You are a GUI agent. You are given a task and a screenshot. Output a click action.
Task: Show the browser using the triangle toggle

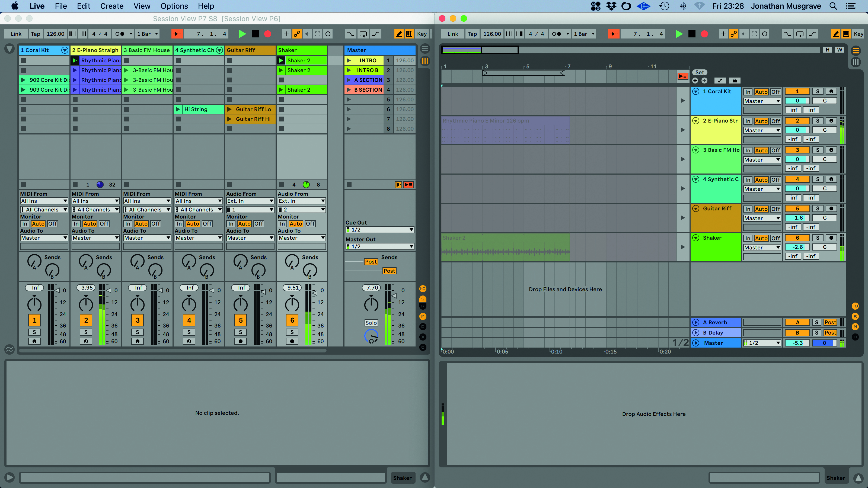point(9,49)
